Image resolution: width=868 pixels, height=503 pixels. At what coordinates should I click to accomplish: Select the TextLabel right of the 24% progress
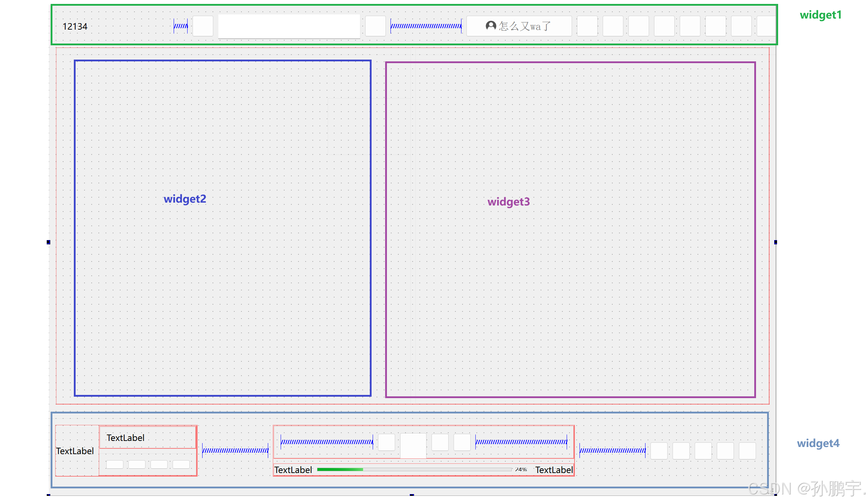pos(553,470)
